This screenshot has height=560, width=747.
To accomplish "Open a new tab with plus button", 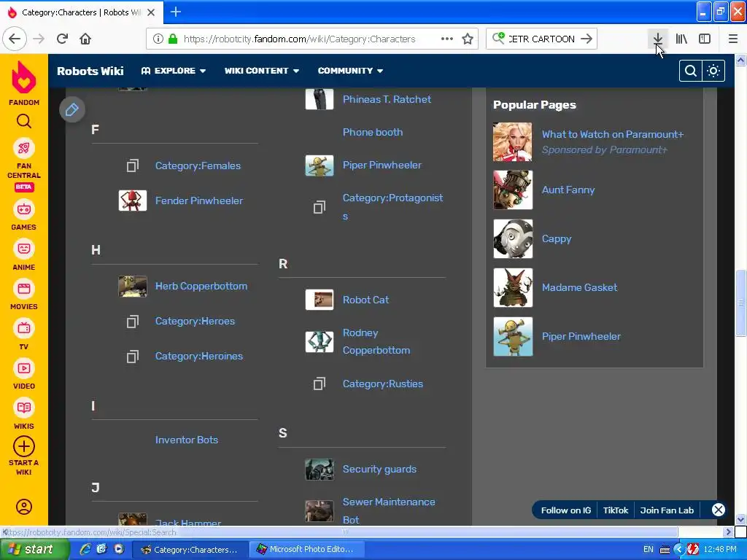I will click(x=176, y=12).
